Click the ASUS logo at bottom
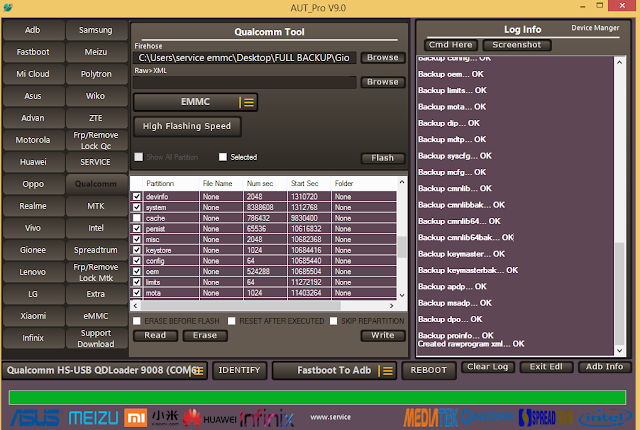The image size is (640, 430). click(x=35, y=418)
